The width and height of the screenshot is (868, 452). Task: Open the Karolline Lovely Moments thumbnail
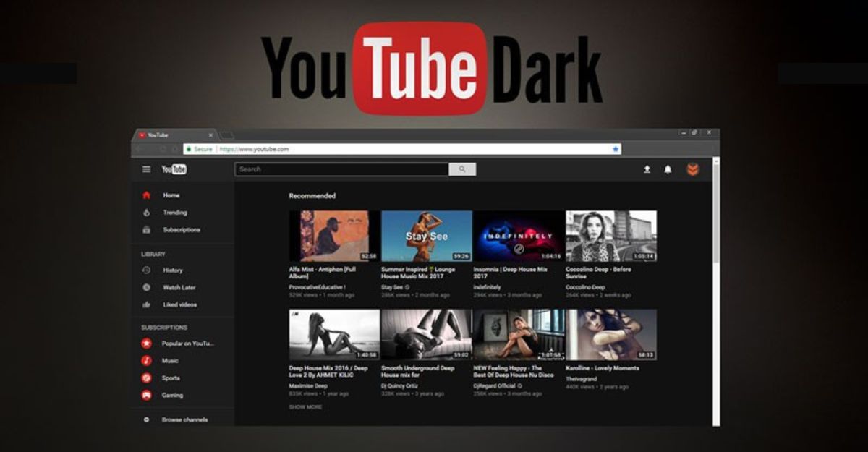611,335
